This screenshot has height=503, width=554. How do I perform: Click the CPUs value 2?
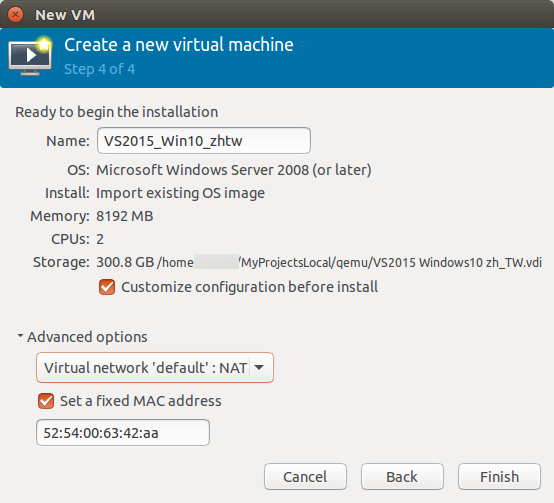coord(100,239)
